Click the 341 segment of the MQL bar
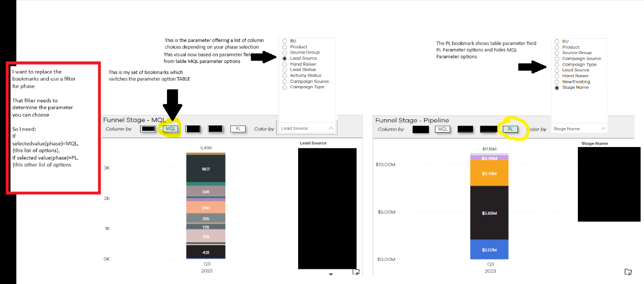The height and width of the screenshot is (284, 644). tap(206, 192)
